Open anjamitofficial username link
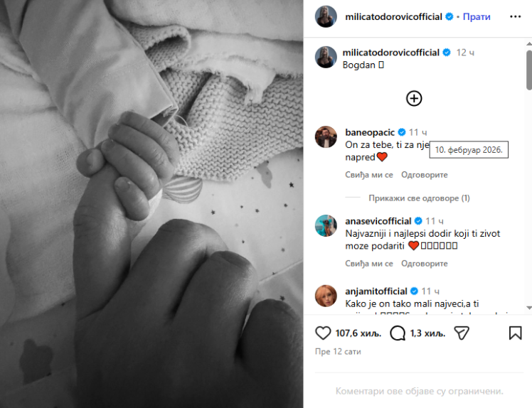The width and height of the screenshot is (532, 408). pos(376,291)
